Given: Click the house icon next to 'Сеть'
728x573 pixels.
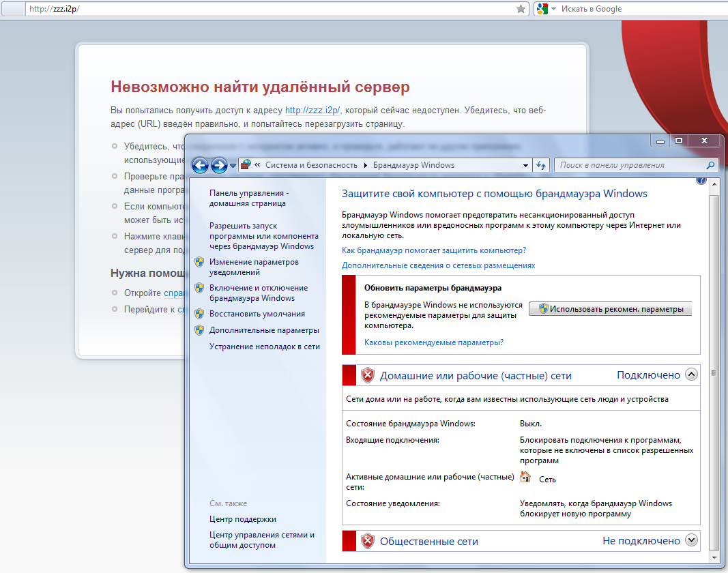Looking at the screenshot, I should [x=525, y=477].
